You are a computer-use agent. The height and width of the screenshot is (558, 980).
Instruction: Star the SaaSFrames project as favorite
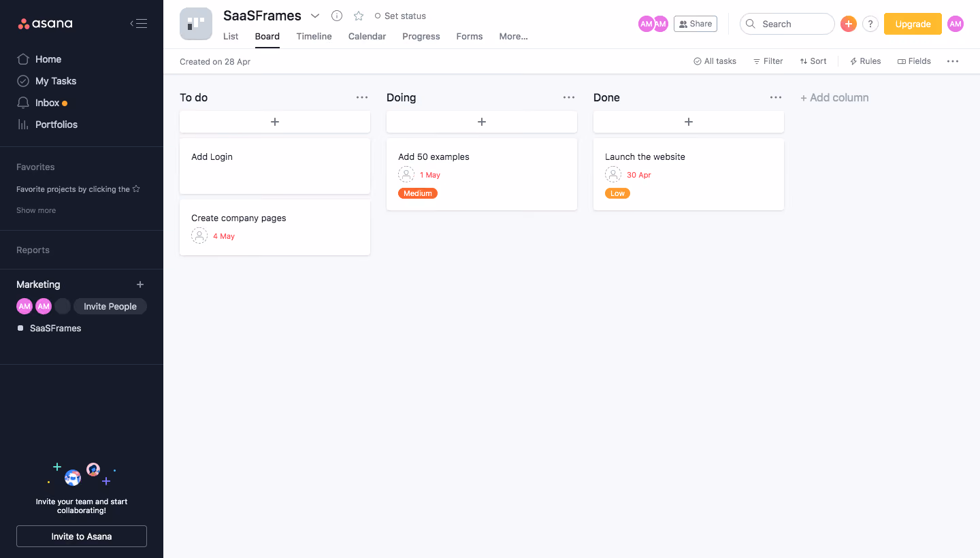(359, 16)
